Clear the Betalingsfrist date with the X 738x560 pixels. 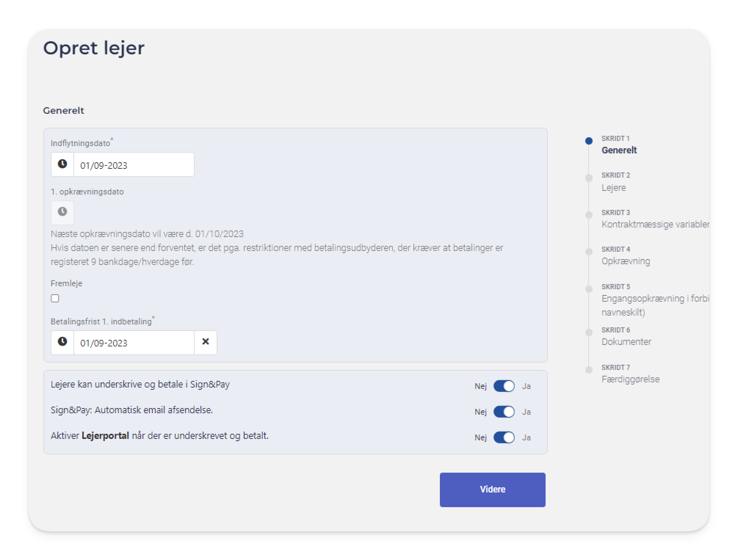pyautogui.click(x=206, y=342)
